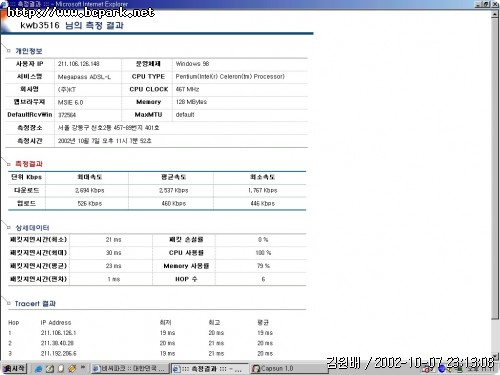500x375 pixels.
Task: Click the 측정결과 section heading
Action: (x=29, y=164)
